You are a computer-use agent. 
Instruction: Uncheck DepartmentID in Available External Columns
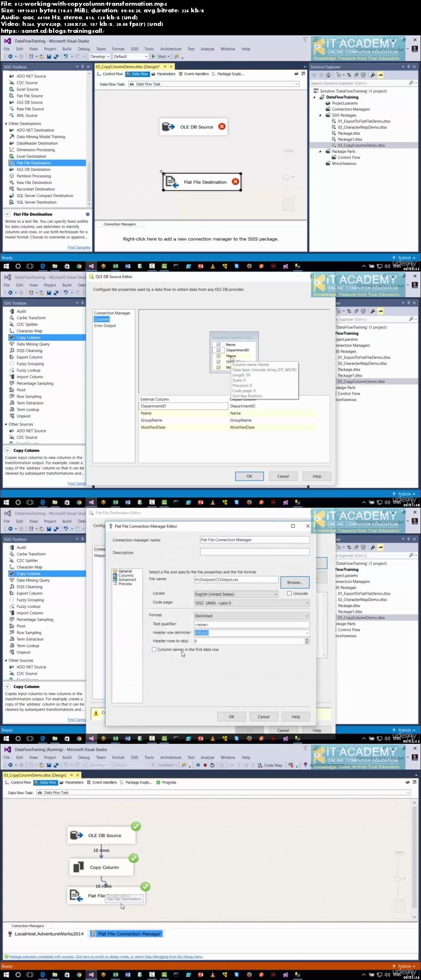click(218, 350)
